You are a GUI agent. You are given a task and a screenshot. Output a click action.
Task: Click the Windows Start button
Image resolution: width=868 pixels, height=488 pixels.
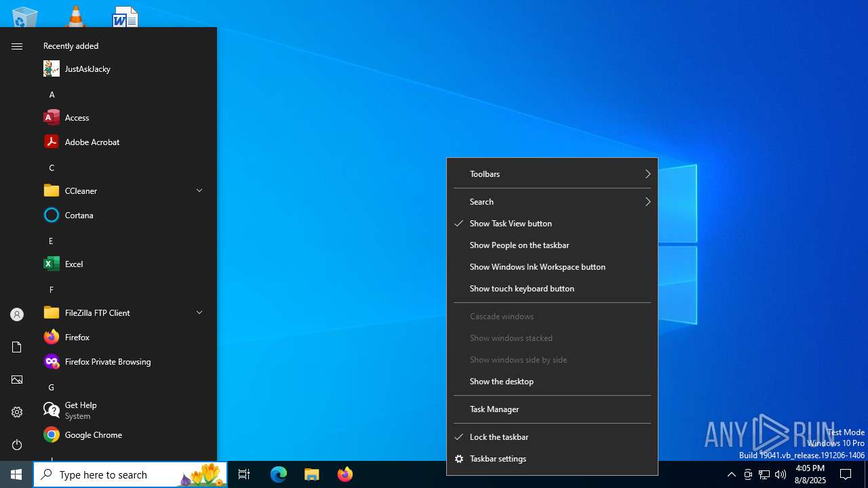point(16,474)
